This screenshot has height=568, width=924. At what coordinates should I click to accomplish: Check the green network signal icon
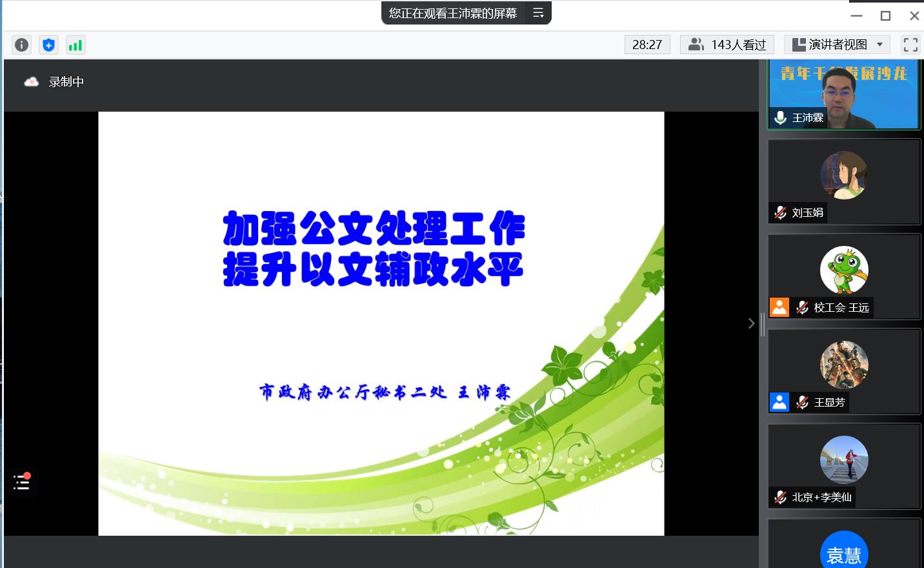click(75, 45)
